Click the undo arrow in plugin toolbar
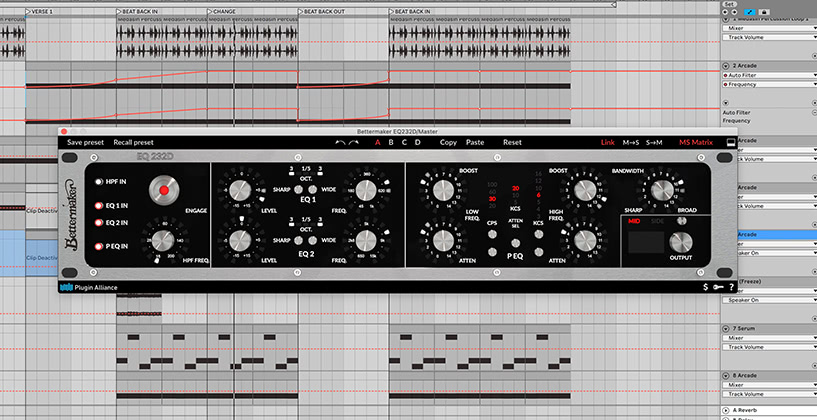817x420 pixels. 340,142
